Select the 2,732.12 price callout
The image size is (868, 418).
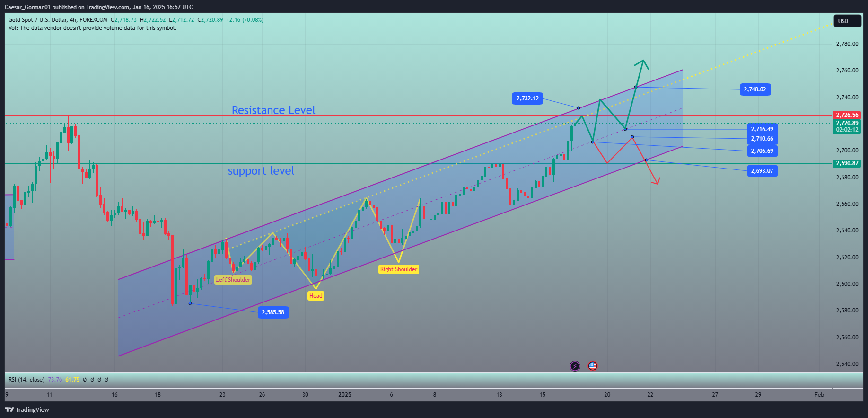point(527,98)
